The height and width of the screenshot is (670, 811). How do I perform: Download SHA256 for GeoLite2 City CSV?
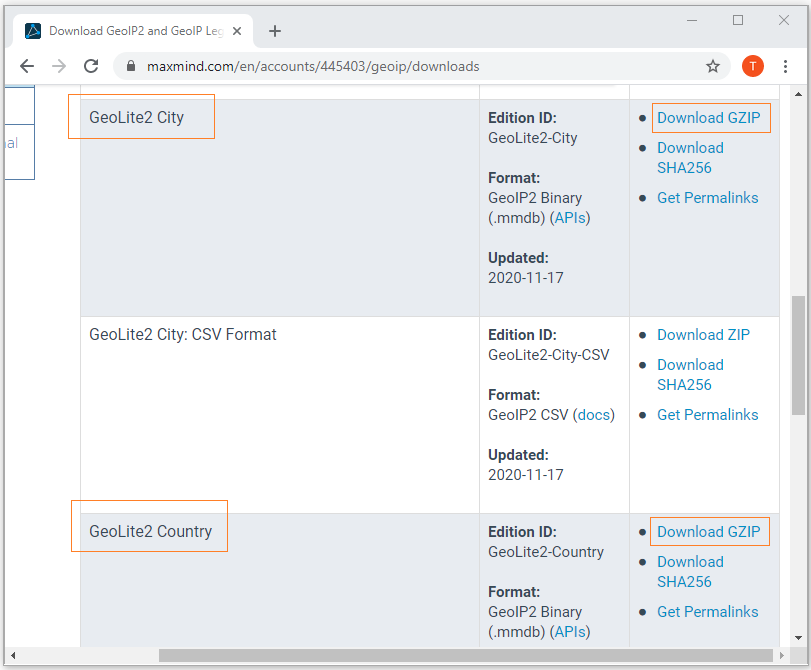[690, 375]
